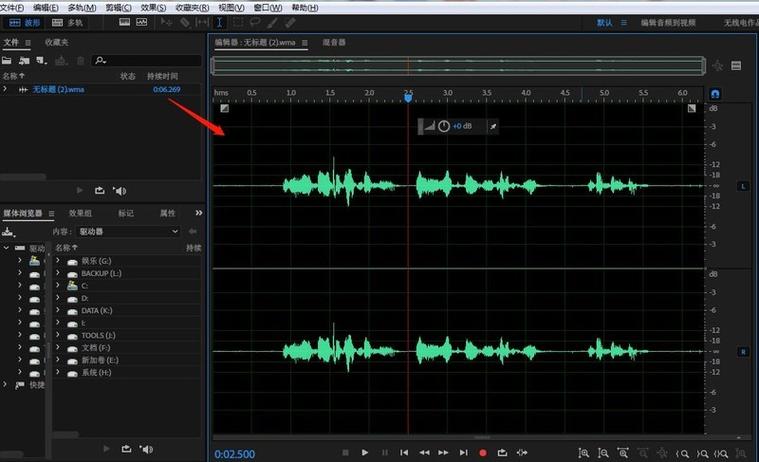Click the Stop transport button
759x462 pixels.
345,453
